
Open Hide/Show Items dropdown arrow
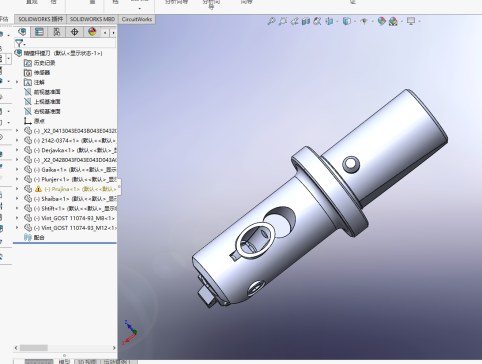click(x=372, y=22)
